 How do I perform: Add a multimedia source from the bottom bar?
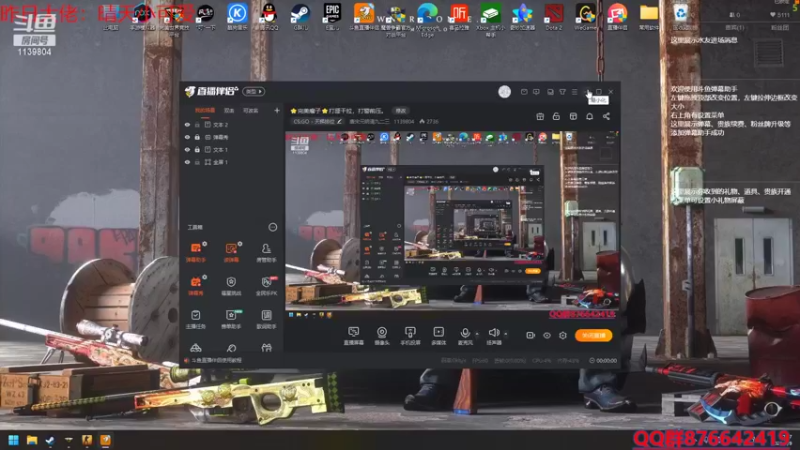pos(439,336)
